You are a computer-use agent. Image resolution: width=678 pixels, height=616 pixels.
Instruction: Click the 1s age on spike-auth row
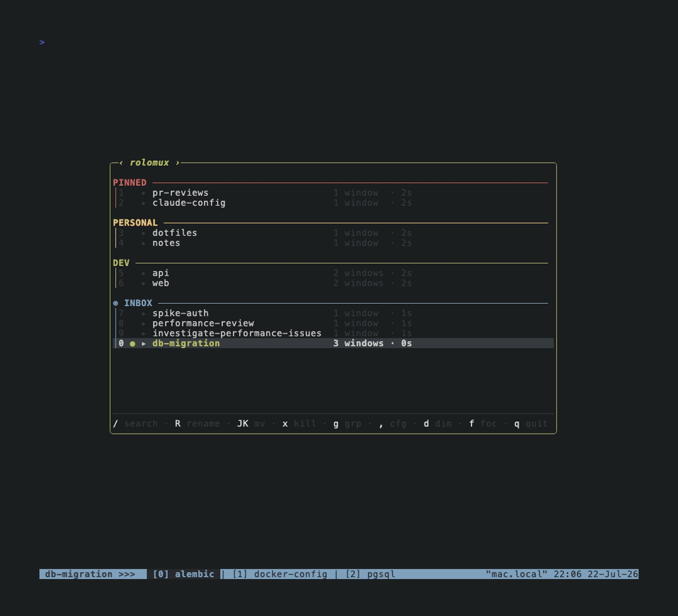tap(406, 314)
